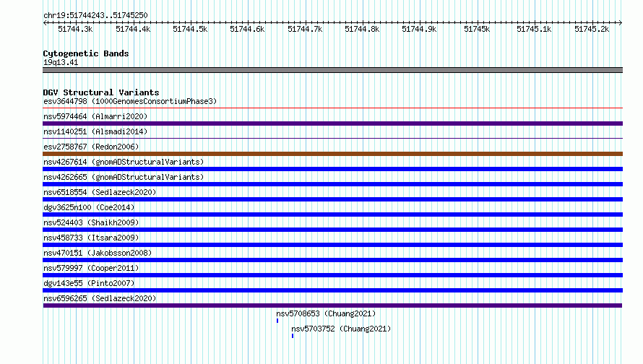
Task: Open the nsv458733 (Itsara2009) label
Action: (x=91, y=238)
